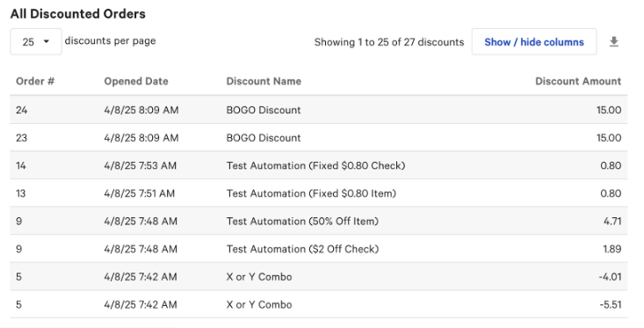This screenshot has width=644, height=328.
Task: Select Test Automation (Fixed $0.80 Item) cell
Action: (x=311, y=193)
